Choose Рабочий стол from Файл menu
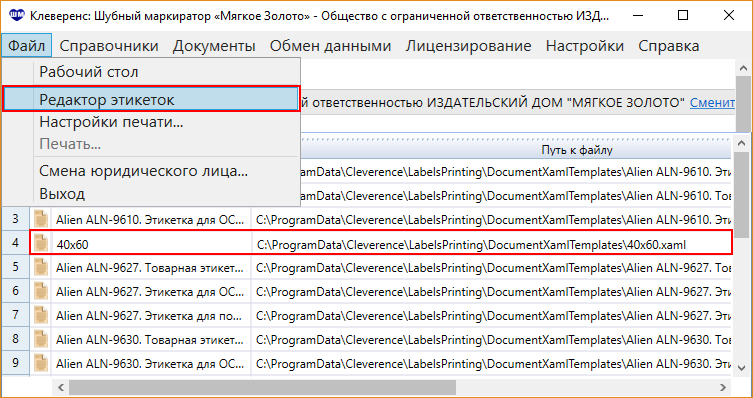The width and height of the screenshot is (753, 398). point(151,72)
